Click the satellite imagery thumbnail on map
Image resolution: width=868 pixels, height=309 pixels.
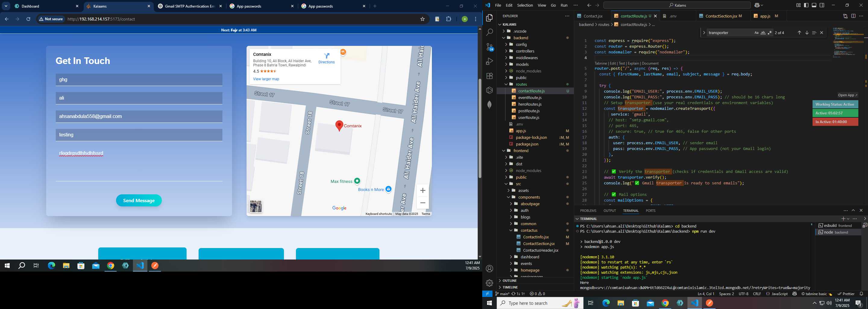pos(256,206)
